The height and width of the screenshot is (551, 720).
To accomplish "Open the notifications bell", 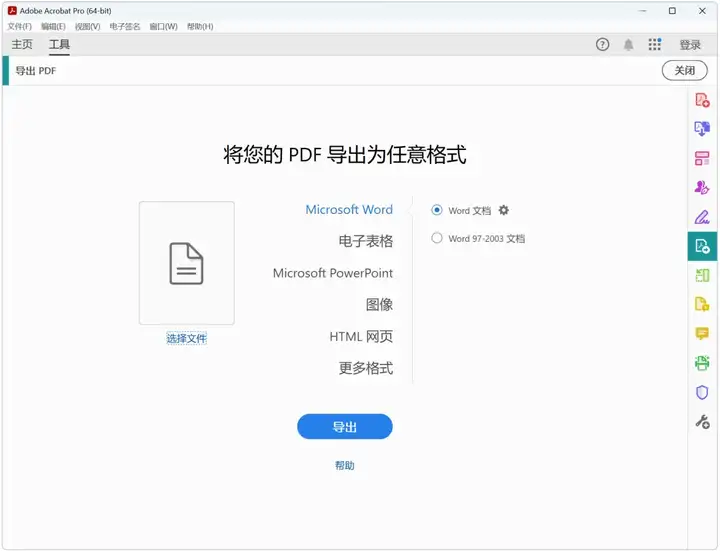I will click(629, 45).
